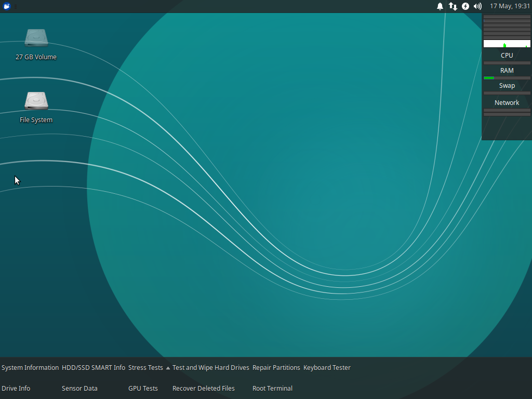View Sensor Data from the panel
532x399 pixels.
[x=79, y=388]
